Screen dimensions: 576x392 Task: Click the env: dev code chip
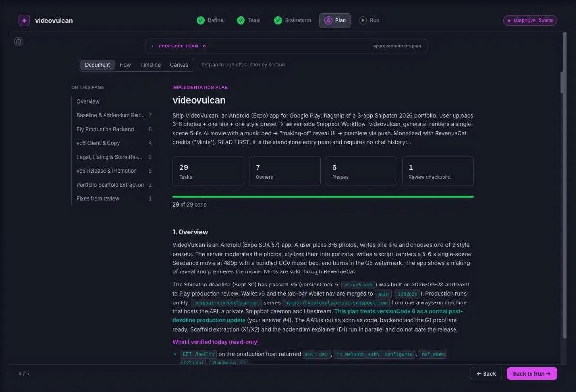(x=316, y=355)
